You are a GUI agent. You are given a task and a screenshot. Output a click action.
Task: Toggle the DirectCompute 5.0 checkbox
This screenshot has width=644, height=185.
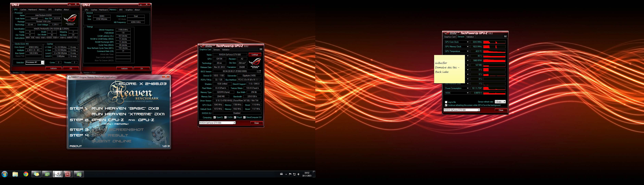(244, 117)
